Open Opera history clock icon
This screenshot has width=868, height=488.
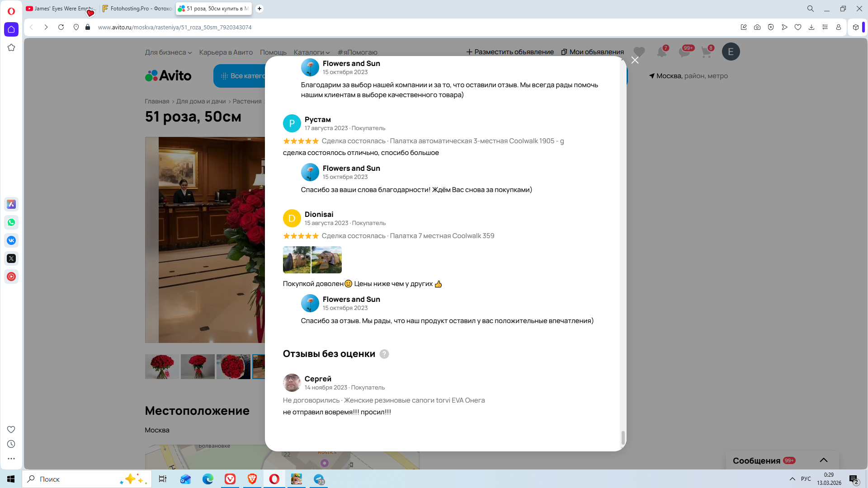point(11,444)
